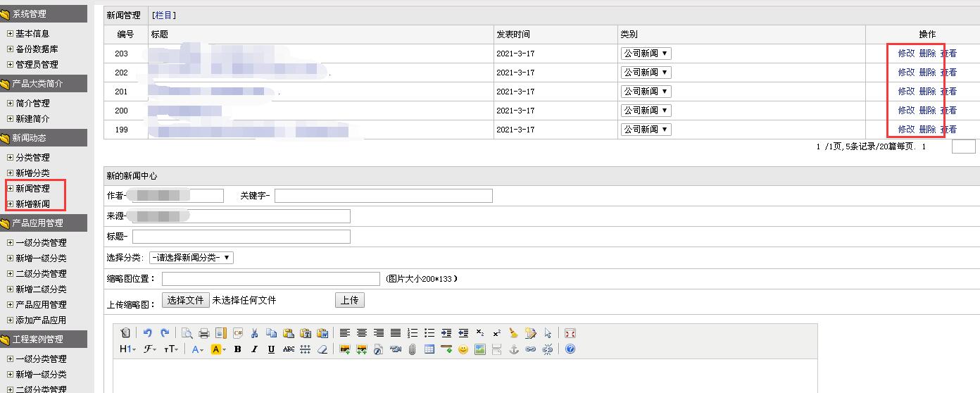Toggle italic formatting
This screenshot has height=393, width=980.
point(254,349)
